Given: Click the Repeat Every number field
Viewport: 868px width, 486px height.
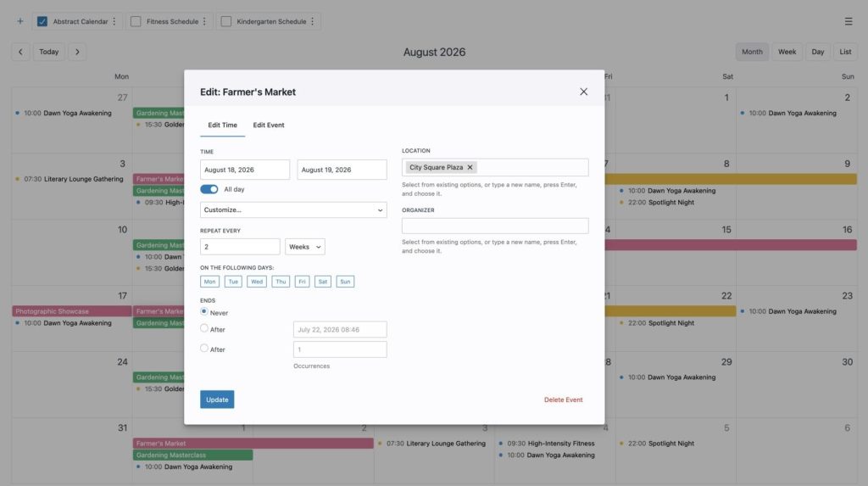Looking at the screenshot, I should click(240, 247).
